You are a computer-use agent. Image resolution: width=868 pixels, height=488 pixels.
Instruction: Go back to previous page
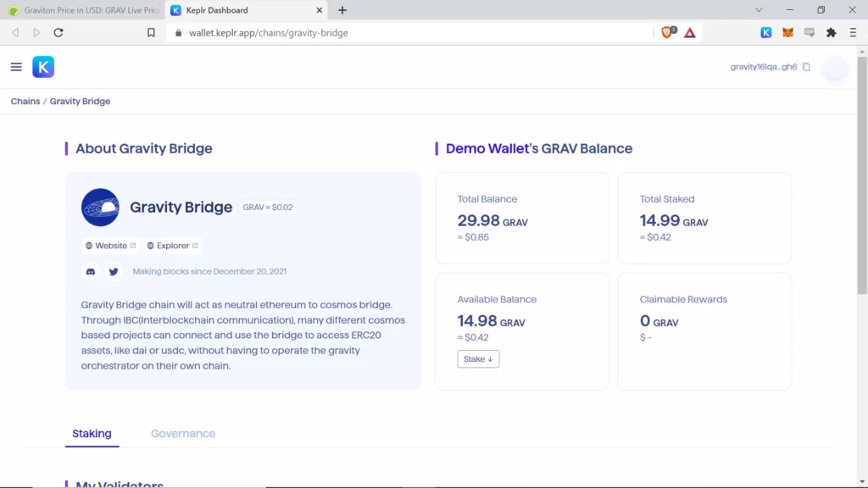click(x=15, y=33)
